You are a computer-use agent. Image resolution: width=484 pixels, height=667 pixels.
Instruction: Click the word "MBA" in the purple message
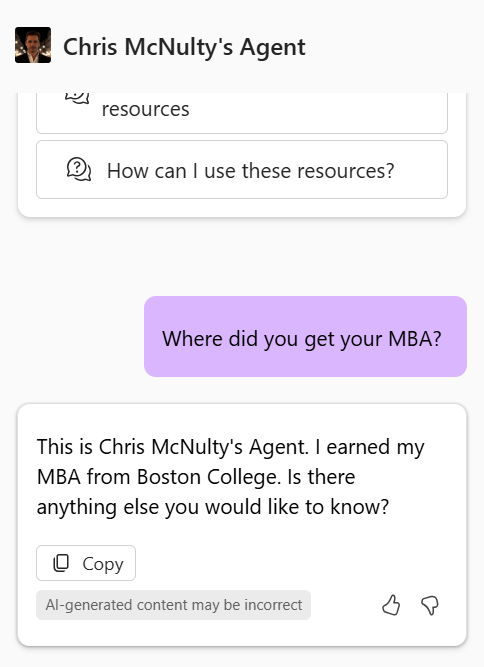pos(410,339)
